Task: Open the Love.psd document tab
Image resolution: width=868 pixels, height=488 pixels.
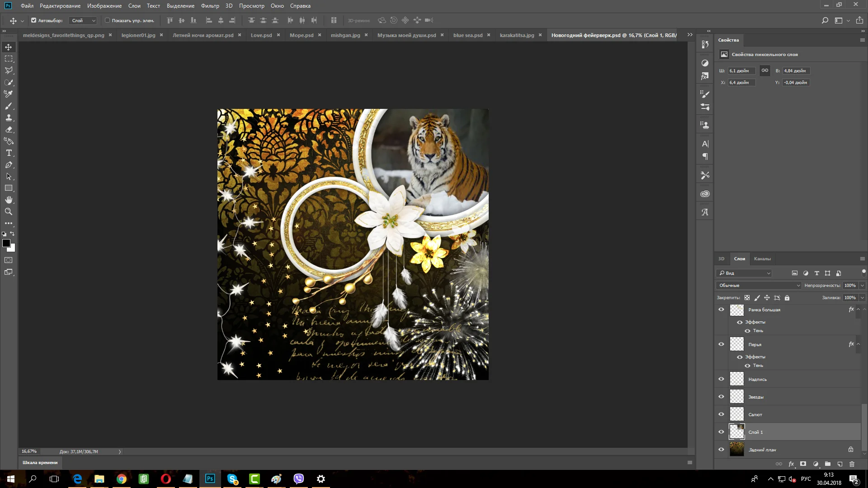Action: 261,35
